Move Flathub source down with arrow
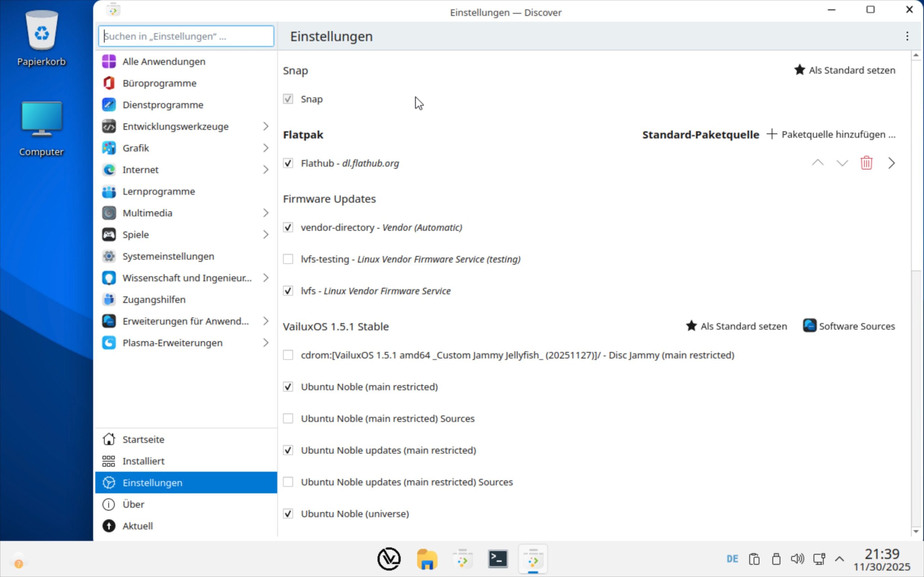Screen dimensions: 924x577 coord(842,163)
